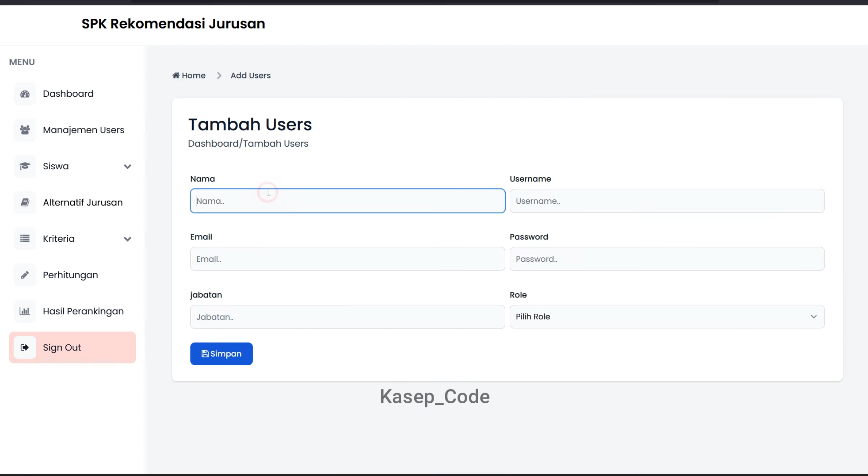Select the Siswa menu label

tap(56, 166)
